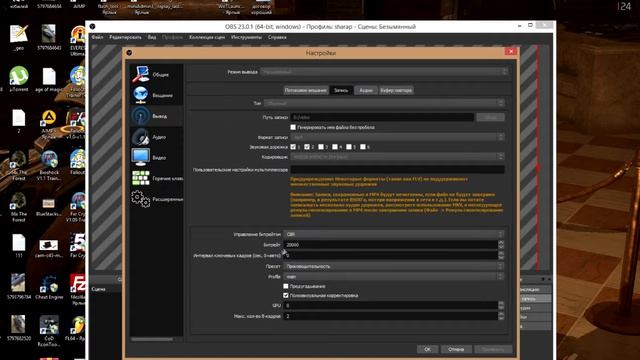Open the File (Файл) menu

[x=97, y=37]
